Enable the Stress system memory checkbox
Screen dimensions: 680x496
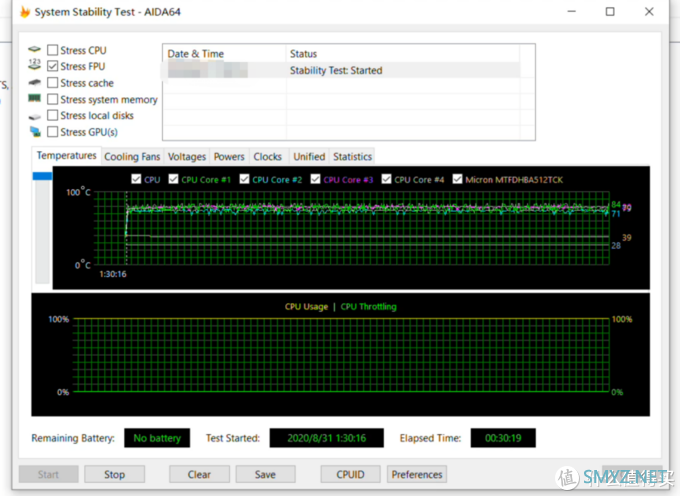pyautogui.click(x=52, y=99)
